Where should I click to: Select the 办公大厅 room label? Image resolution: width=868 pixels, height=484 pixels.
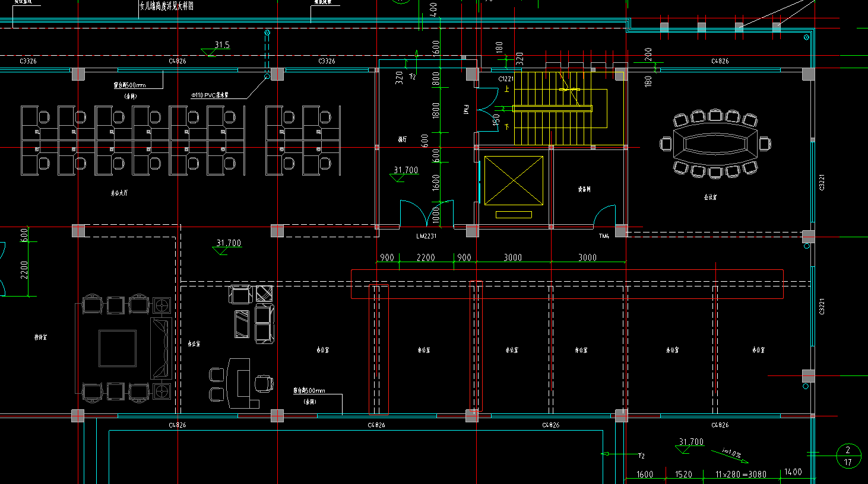click(x=119, y=193)
